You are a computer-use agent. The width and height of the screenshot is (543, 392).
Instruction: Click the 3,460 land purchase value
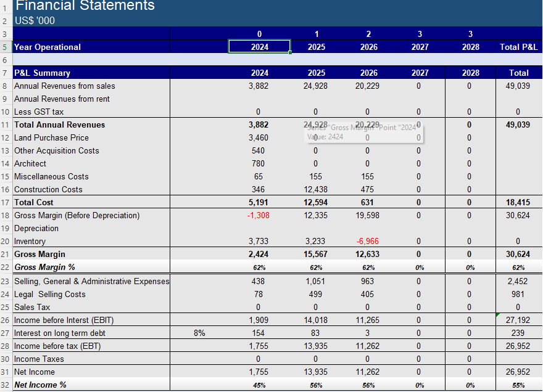click(x=259, y=137)
